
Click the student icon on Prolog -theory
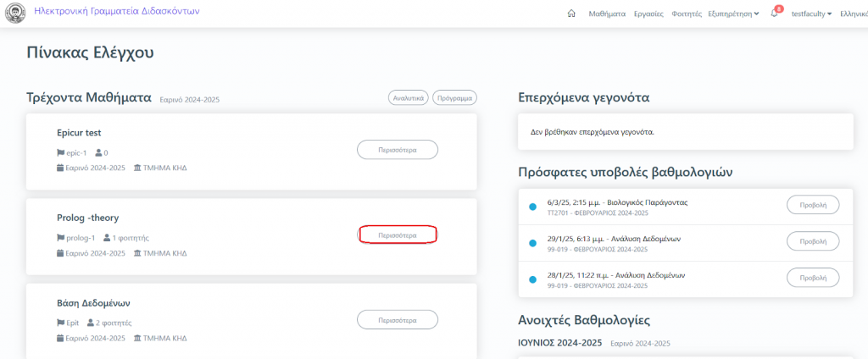[x=106, y=238]
